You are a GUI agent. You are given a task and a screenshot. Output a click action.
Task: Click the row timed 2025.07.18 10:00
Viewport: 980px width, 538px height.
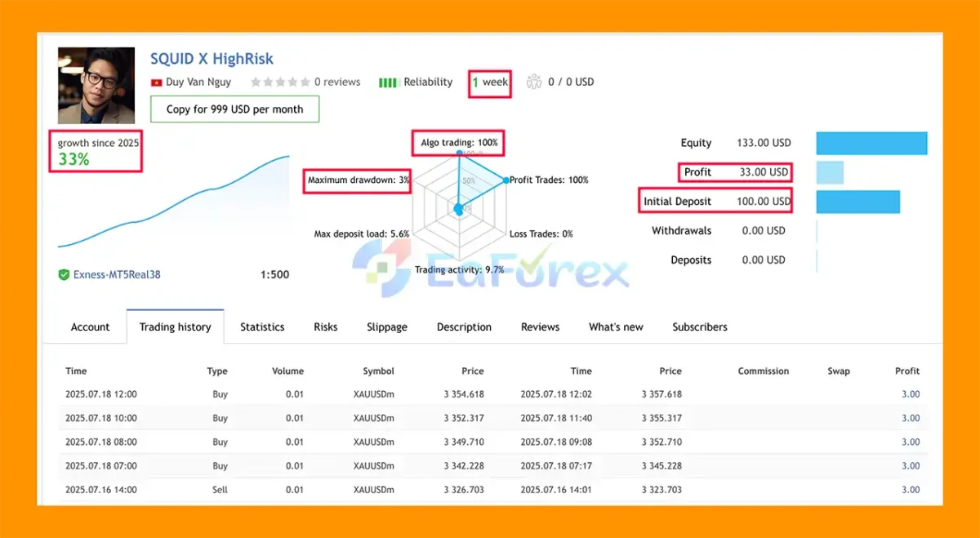(x=492, y=418)
